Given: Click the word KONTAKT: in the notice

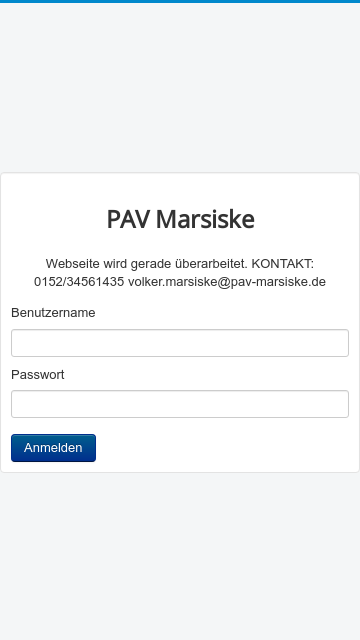Looking at the screenshot, I should pos(282,264).
